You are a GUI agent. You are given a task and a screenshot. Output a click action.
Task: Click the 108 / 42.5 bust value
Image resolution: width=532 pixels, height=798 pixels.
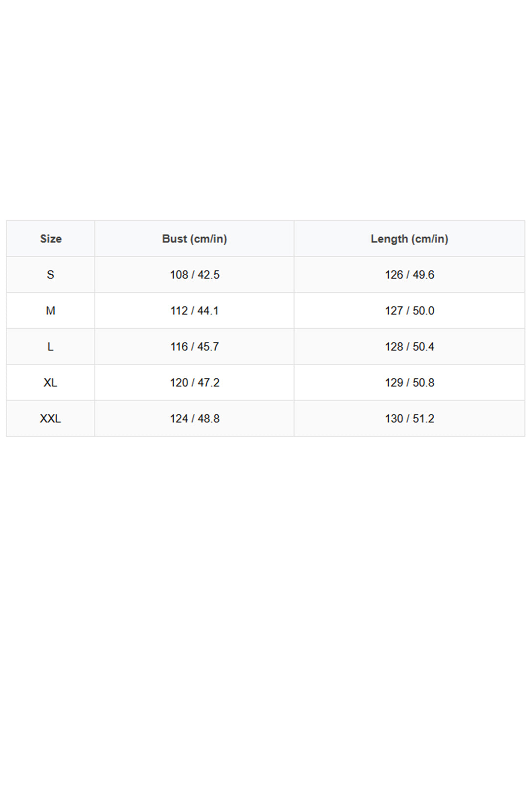pos(194,275)
